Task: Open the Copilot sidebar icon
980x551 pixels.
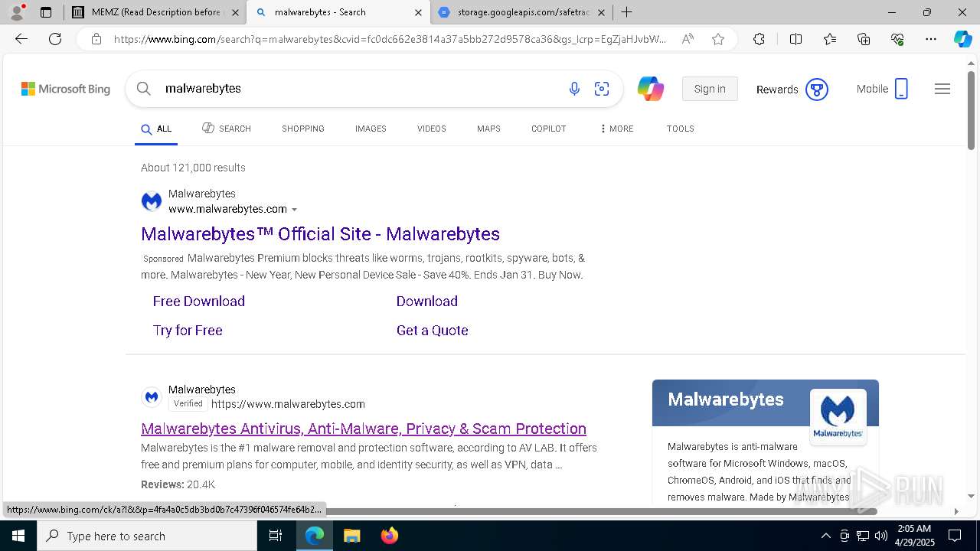Action: [962, 39]
